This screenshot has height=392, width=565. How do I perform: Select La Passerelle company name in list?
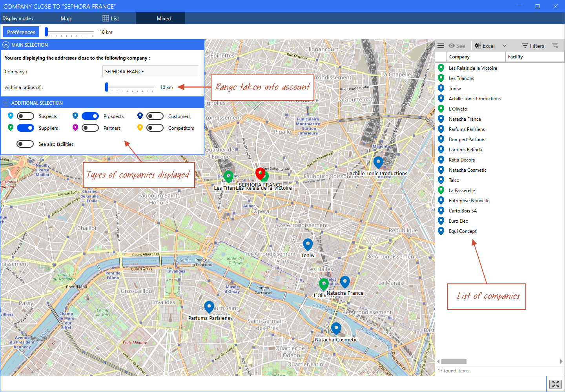[x=462, y=191]
